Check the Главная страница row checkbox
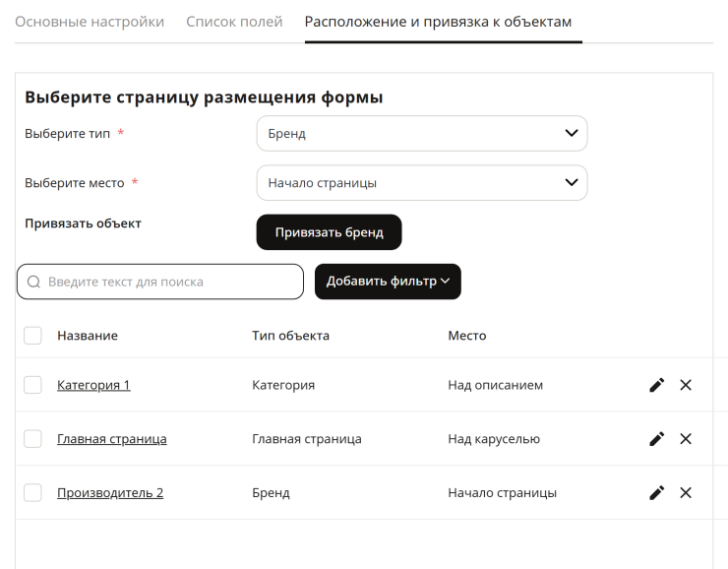The height and width of the screenshot is (569, 728). tap(33, 439)
